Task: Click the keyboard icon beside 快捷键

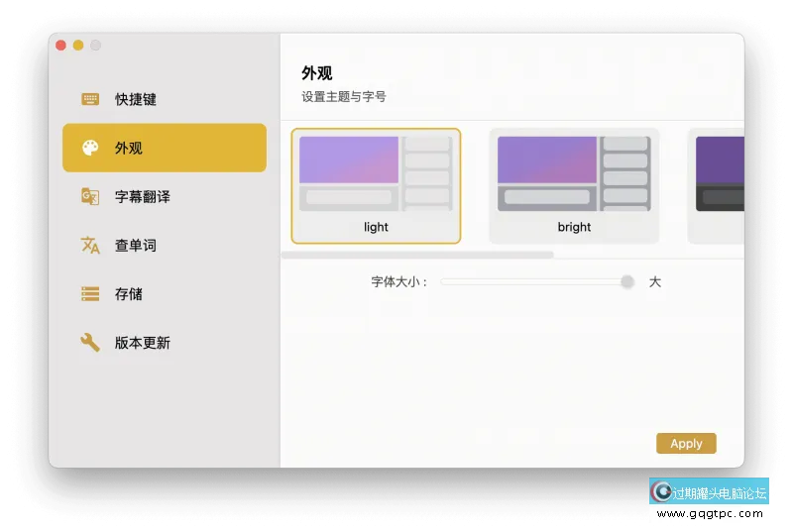Action: [90, 99]
